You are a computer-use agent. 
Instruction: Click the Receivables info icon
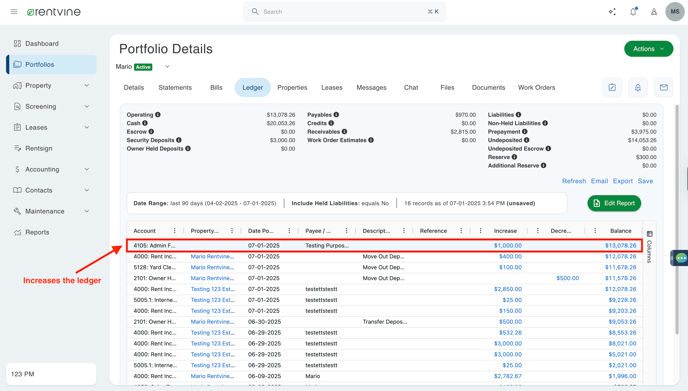[344, 132]
